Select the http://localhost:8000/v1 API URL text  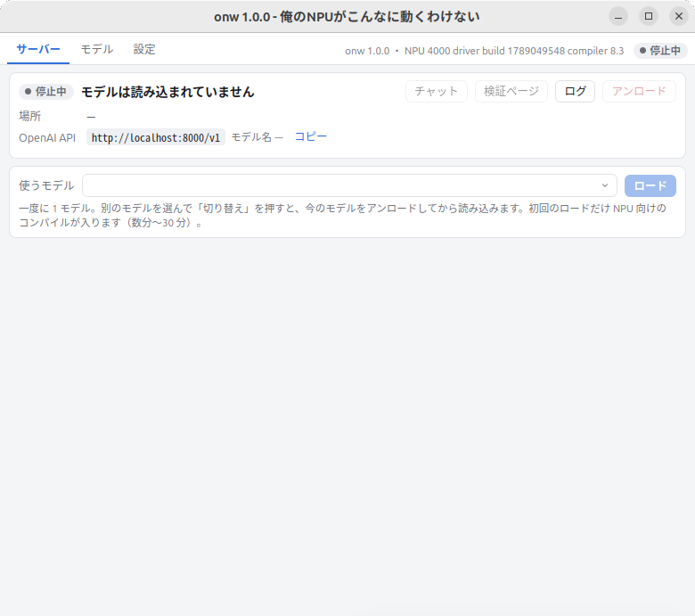pos(156,137)
